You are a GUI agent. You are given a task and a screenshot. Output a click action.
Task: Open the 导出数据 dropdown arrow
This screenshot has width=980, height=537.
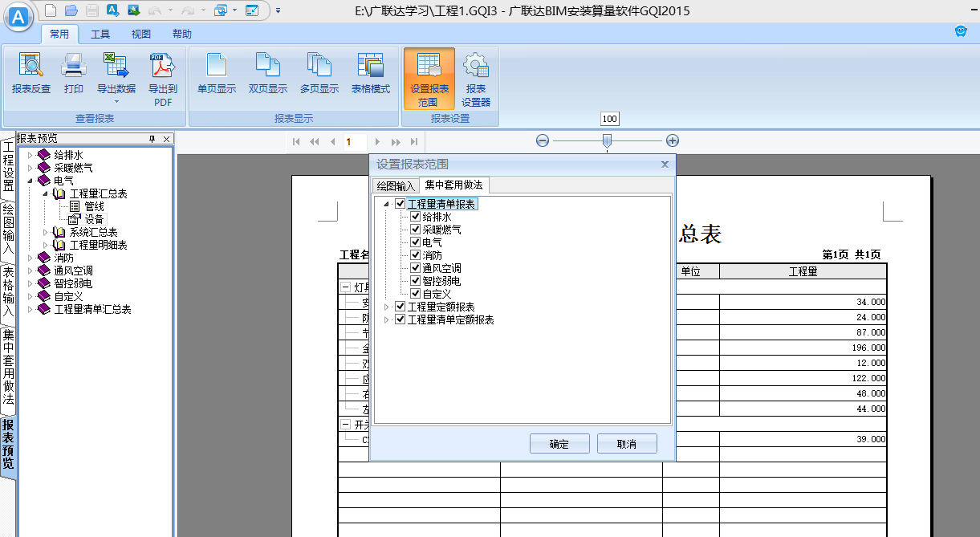click(x=116, y=102)
